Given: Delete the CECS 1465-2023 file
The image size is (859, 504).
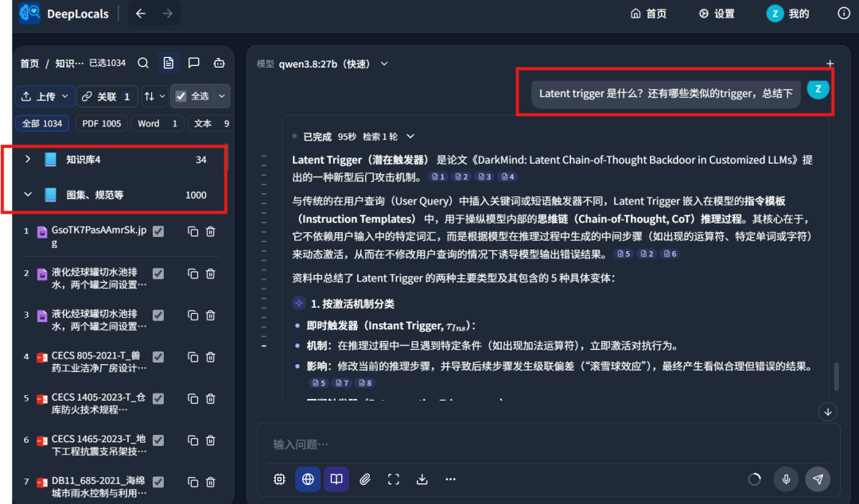Looking at the screenshot, I should (x=210, y=440).
